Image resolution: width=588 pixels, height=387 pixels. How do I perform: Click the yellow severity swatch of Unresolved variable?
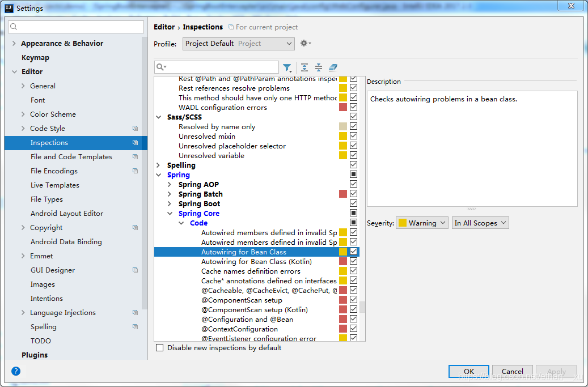pyautogui.click(x=342, y=155)
